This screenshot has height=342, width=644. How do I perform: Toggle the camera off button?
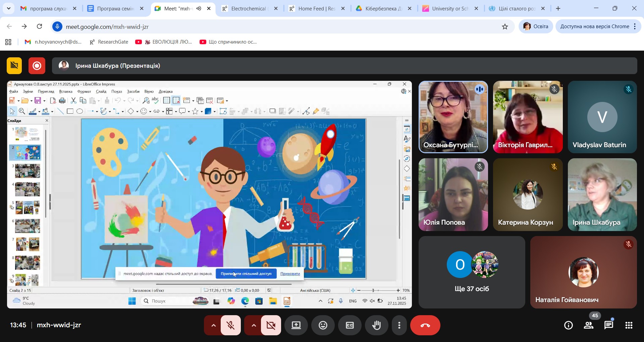271,325
